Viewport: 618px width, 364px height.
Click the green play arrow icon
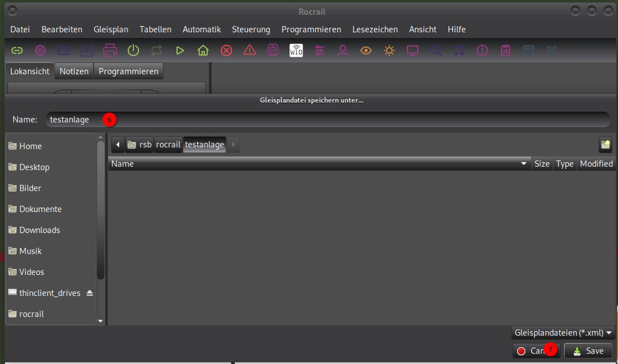(x=180, y=50)
